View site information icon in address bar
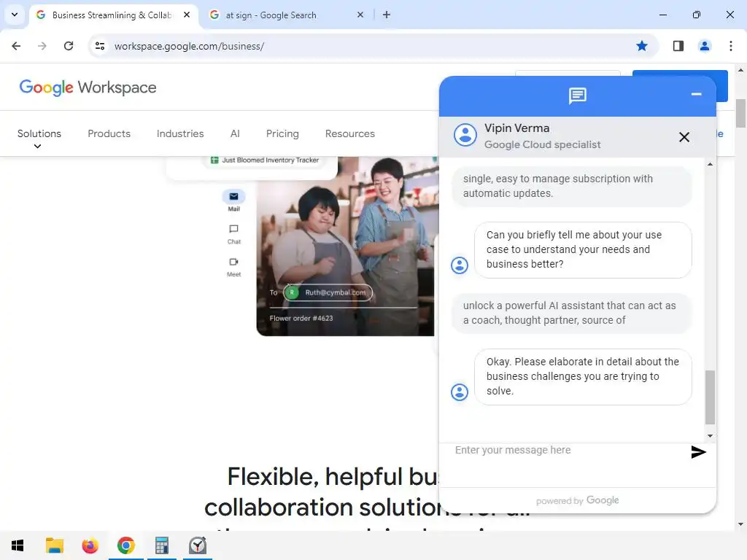Image resolution: width=747 pixels, height=560 pixels. click(99, 46)
